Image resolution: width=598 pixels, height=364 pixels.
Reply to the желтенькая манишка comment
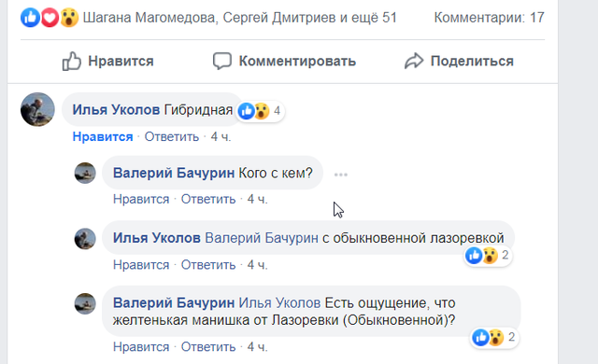[x=208, y=347]
